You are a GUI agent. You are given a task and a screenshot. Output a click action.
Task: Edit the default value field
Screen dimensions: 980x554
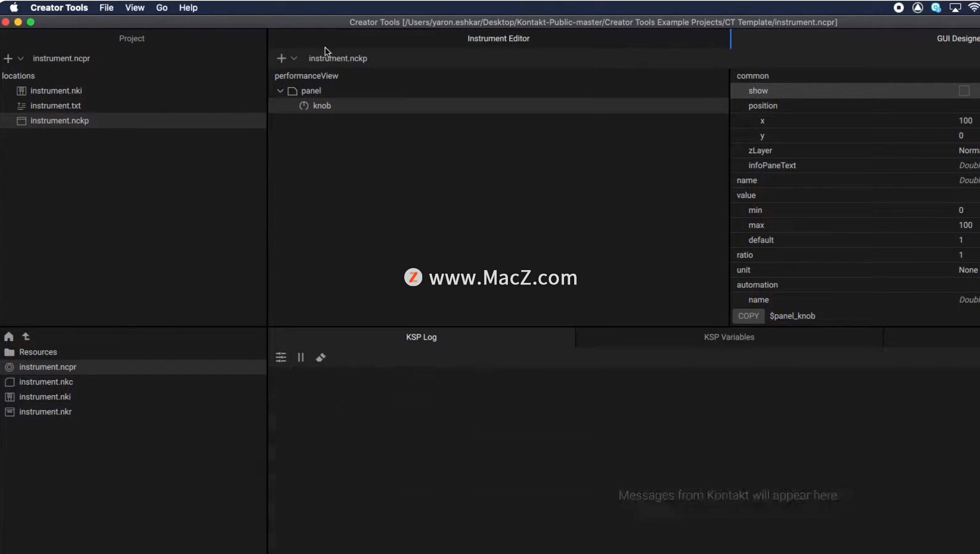(x=961, y=240)
